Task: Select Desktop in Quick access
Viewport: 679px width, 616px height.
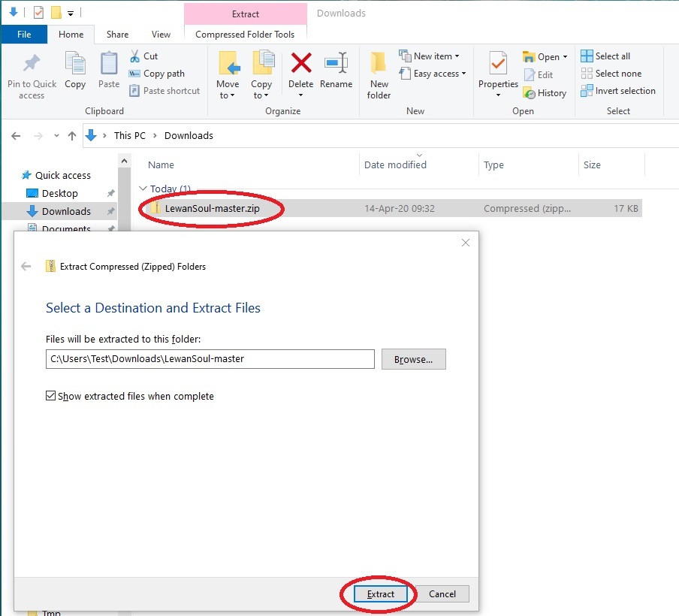Action: (x=60, y=193)
